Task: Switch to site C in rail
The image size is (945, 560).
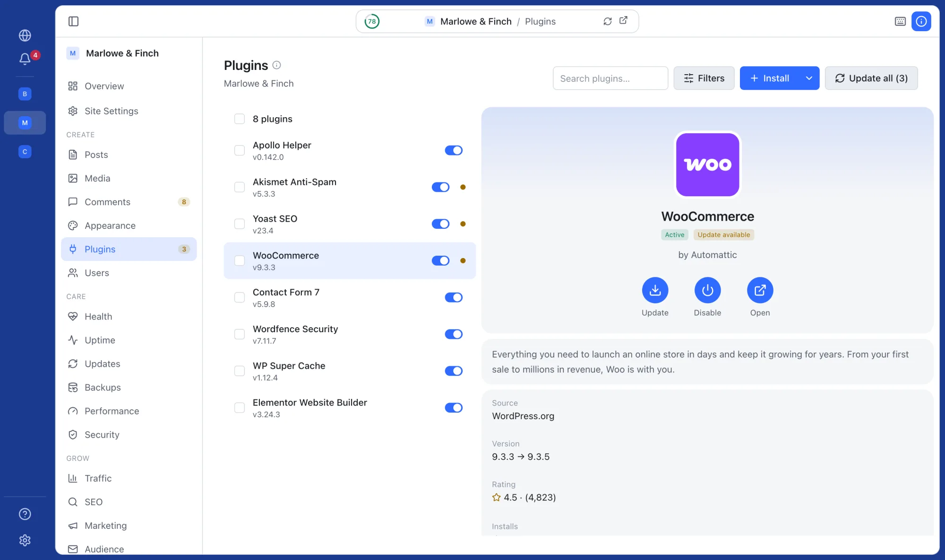Action: [25, 152]
